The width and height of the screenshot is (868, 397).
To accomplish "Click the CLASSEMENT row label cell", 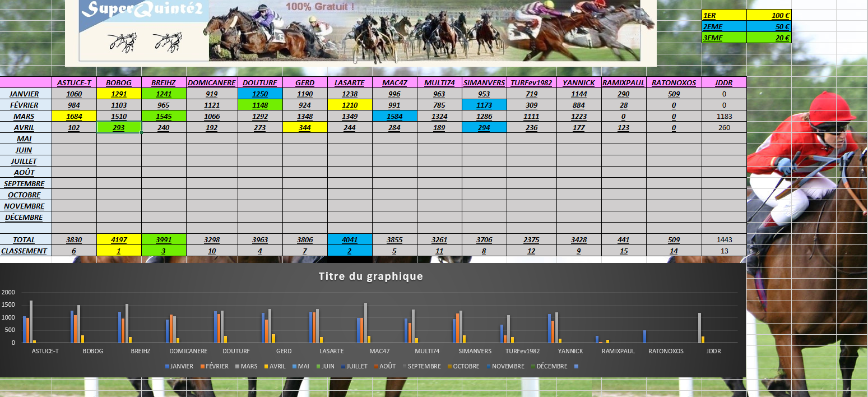I will point(26,251).
